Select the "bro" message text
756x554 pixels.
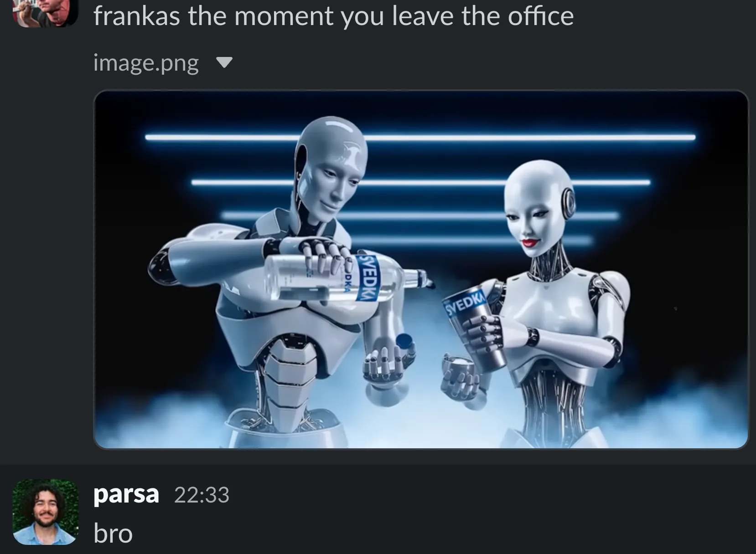click(x=113, y=533)
